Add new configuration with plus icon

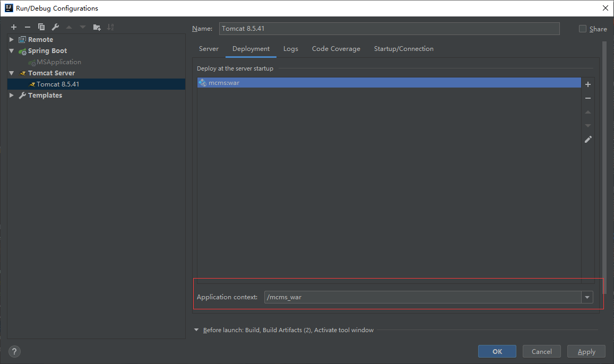pyautogui.click(x=14, y=27)
